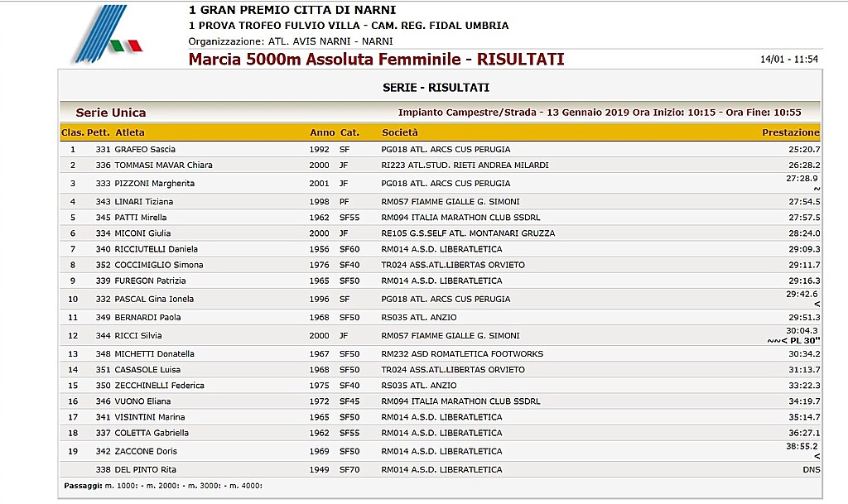Viewport: 848px width, 504px height.
Task: Click the time 30:34.2
Action: tap(804, 354)
